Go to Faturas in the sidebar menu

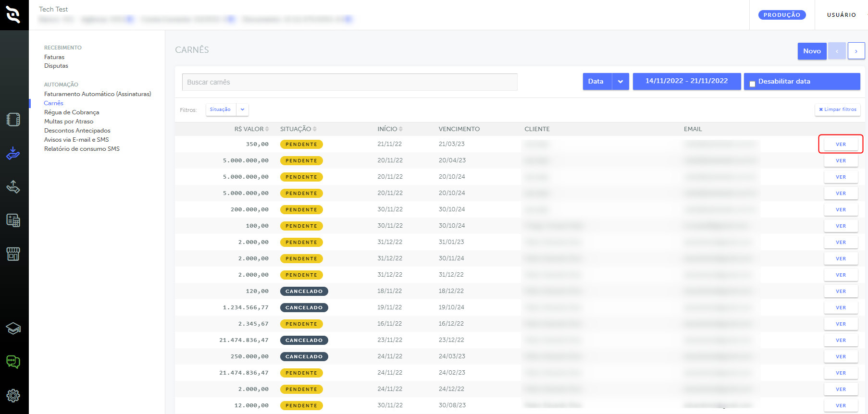click(54, 57)
